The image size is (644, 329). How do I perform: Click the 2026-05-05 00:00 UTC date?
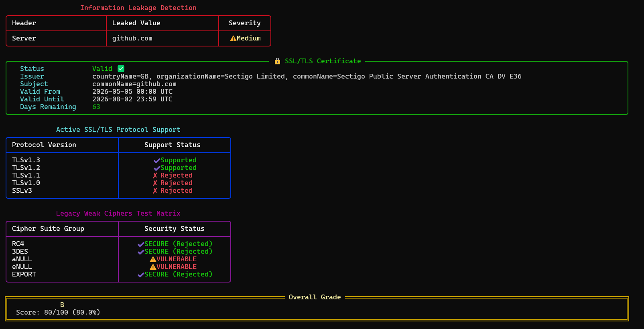pyautogui.click(x=132, y=91)
